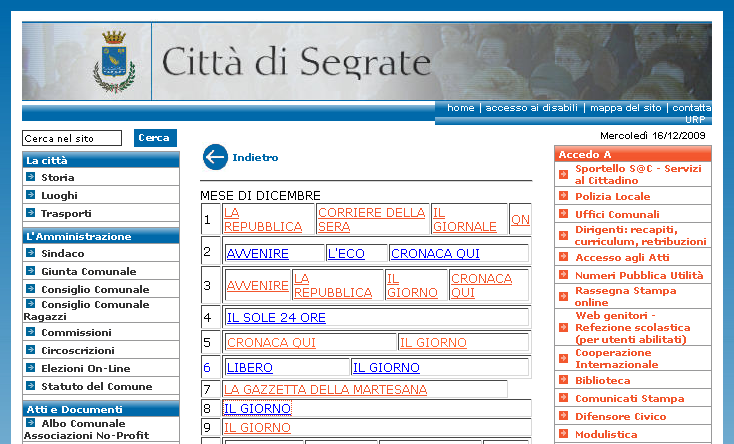Screen dimensions: 734x444
Task: Click the red arrow icon beside Cooperazione Internazionale
Action: 564,358
